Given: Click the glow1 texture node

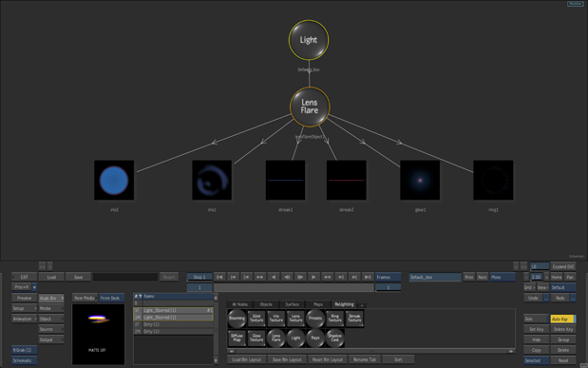Looking at the screenshot, I should 420,181.
